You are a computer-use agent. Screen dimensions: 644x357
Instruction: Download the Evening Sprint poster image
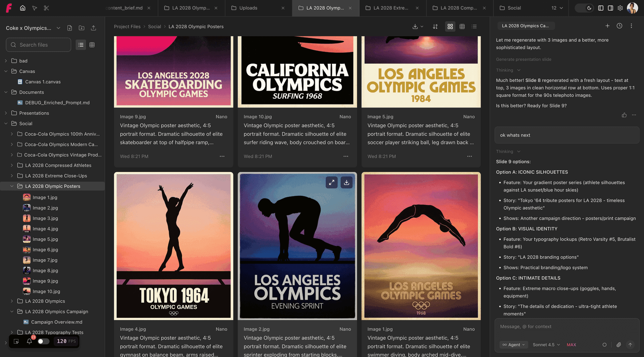[346, 182]
